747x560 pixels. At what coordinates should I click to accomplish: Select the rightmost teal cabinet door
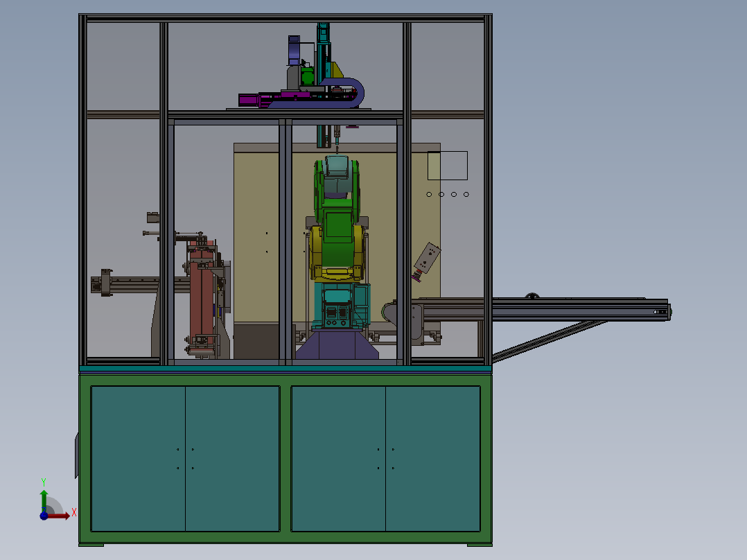(432, 459)
